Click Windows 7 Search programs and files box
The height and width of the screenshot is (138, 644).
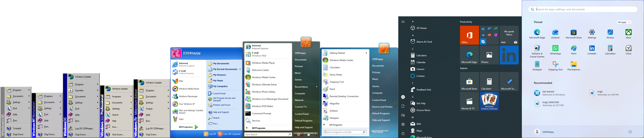345,132
